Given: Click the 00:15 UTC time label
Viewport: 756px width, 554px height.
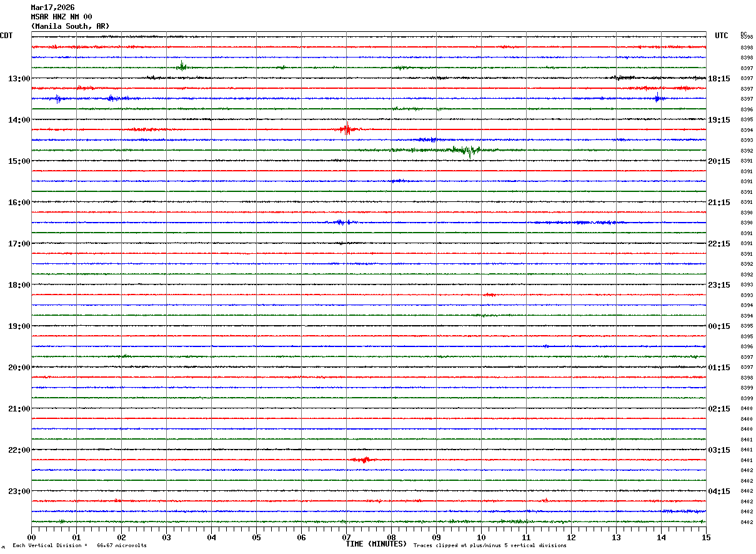Looking at the screenshot, I should click(719, 326).
